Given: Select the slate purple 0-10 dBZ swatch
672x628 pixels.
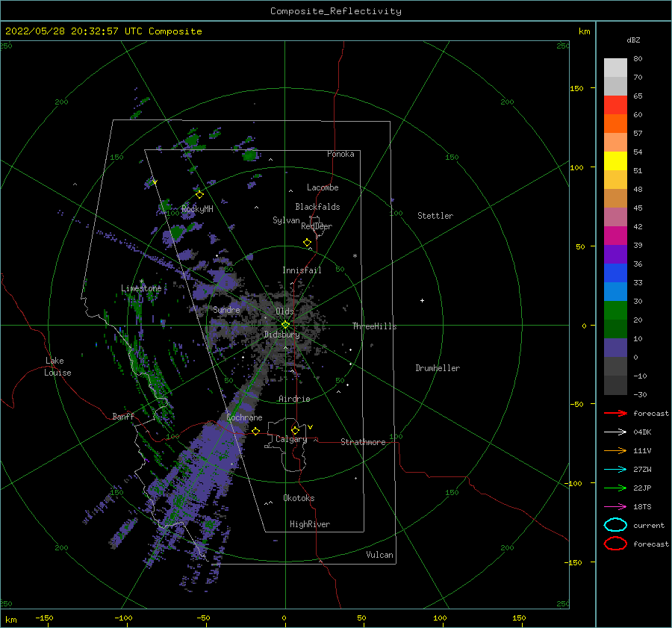Looking at the screenshot, I should pos(615,348).
